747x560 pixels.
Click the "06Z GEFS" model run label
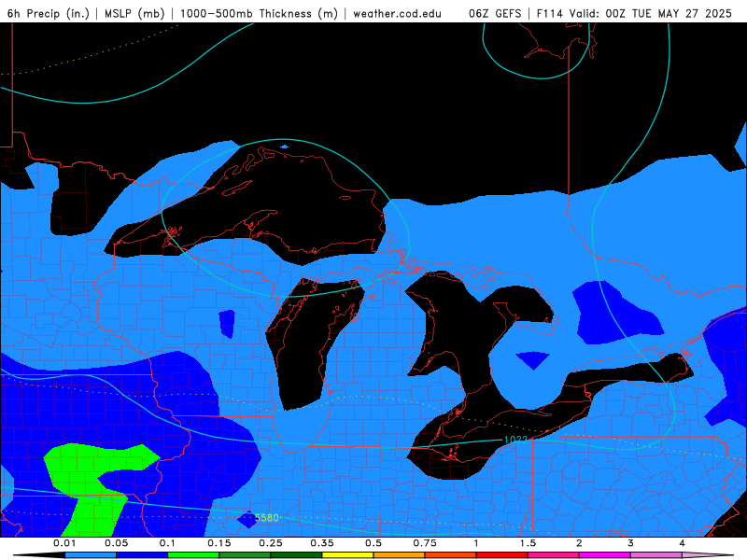(495, 13)
